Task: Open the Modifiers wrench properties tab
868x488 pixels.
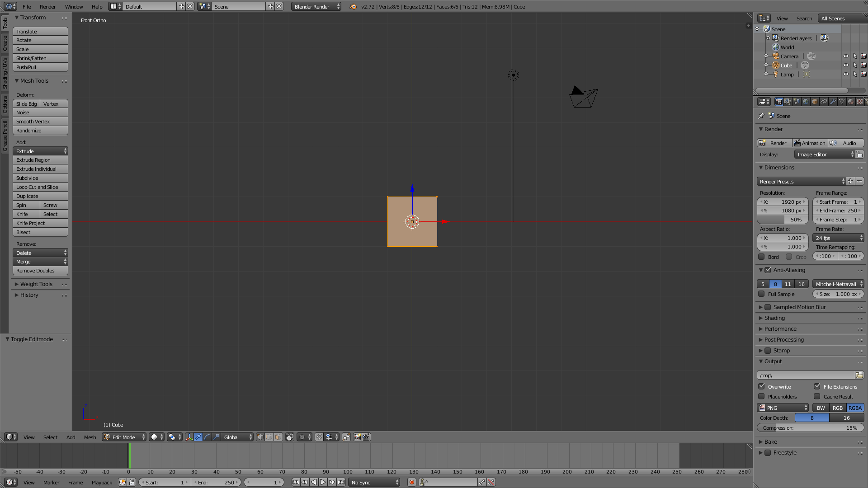Action: point(833,102)
